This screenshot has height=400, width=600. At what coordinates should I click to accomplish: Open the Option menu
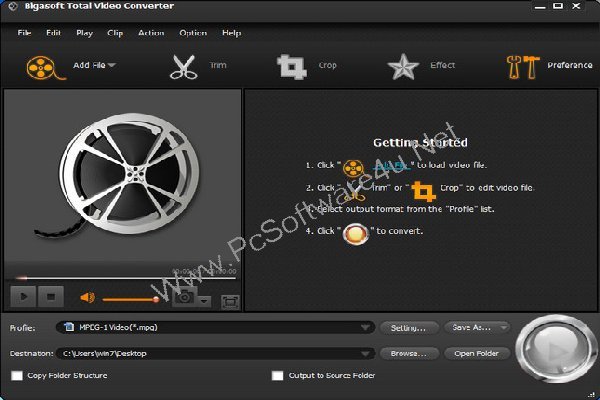[x=193, y=33]
